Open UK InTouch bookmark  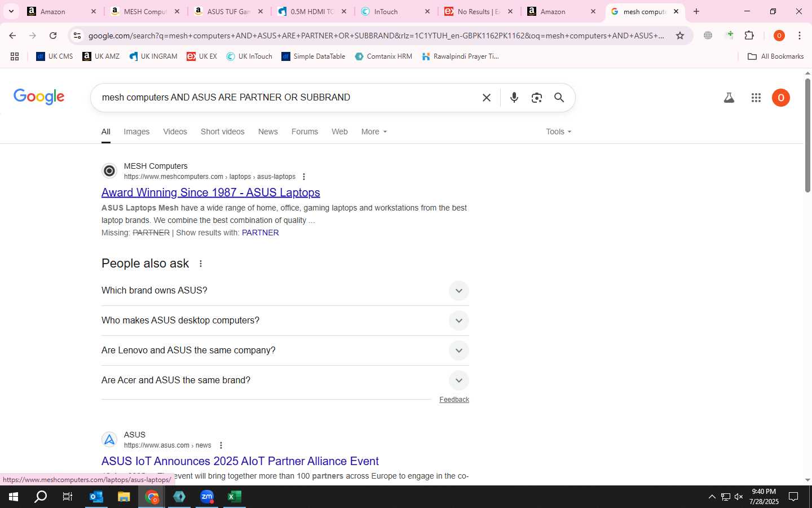[x=249, y=56]
